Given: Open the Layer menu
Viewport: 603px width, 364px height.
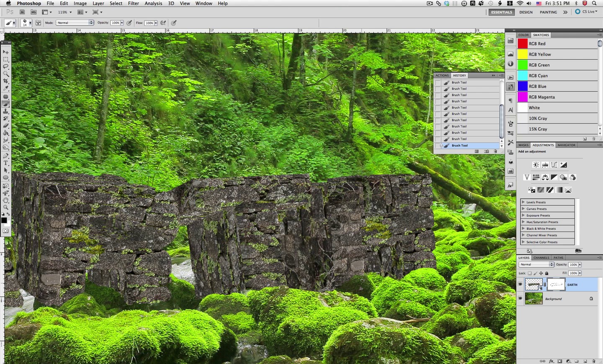Looking at the screenshot, I should tap(98, 3).
